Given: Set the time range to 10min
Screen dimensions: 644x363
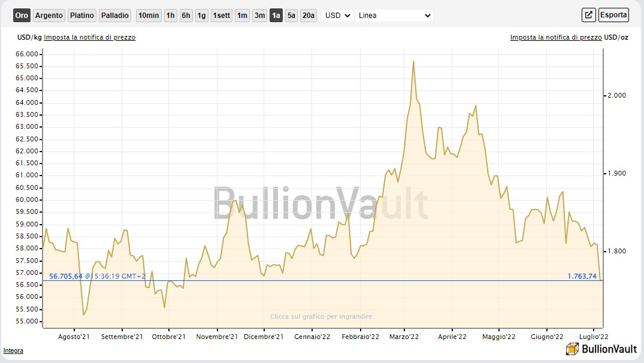Looking at the screenshot, I should [149, 16].
